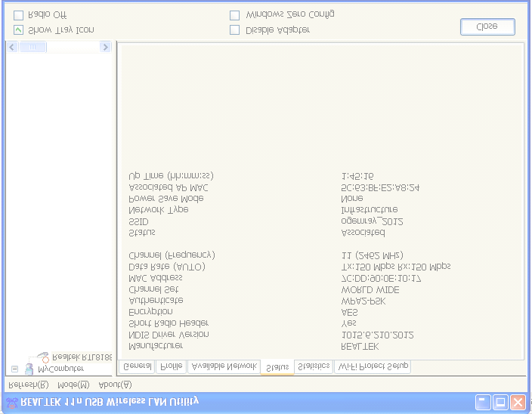The width and height of the screenshot is (532, 414).
Task: Click the MAC value 7C:DD:90:0E:10:17
Action: point(381,278)
